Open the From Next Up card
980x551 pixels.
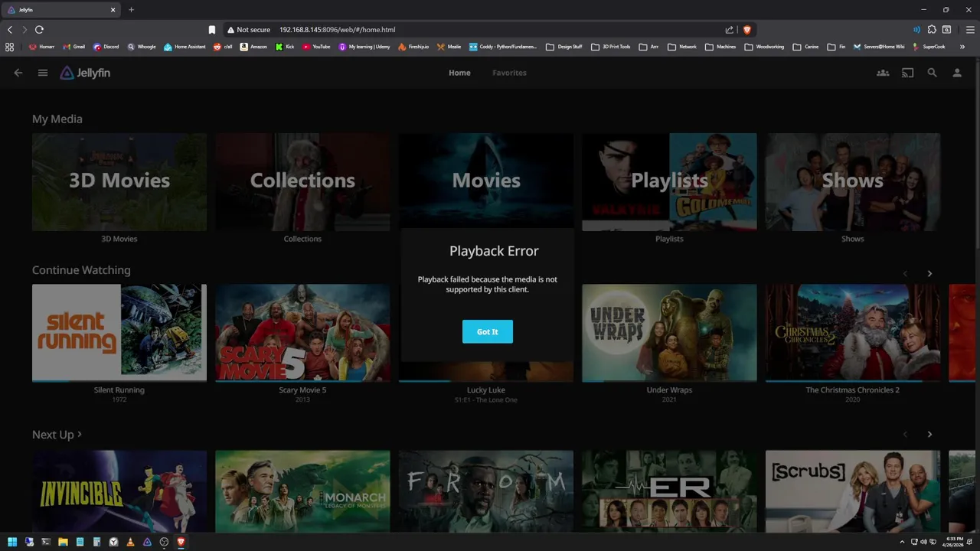[x=486, y=491]
